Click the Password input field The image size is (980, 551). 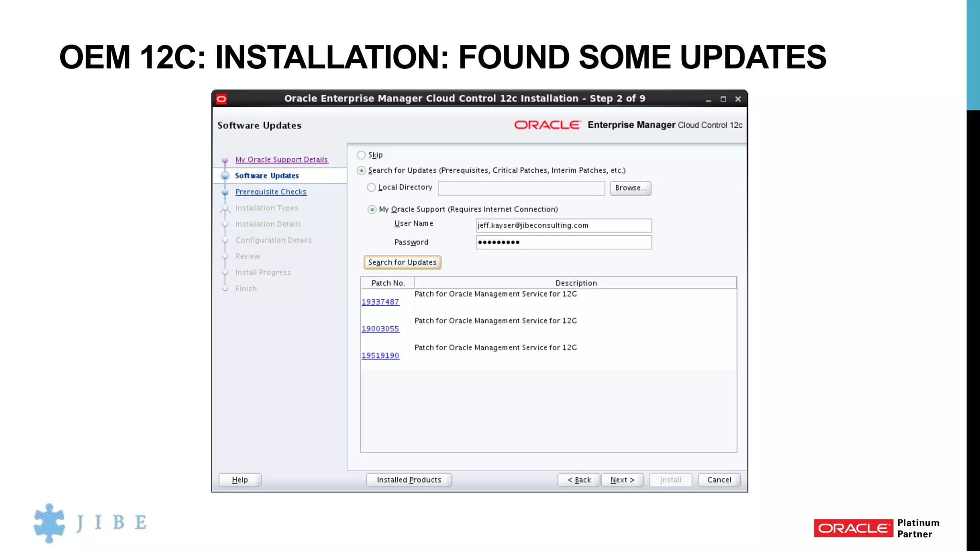tap(564, 242)
